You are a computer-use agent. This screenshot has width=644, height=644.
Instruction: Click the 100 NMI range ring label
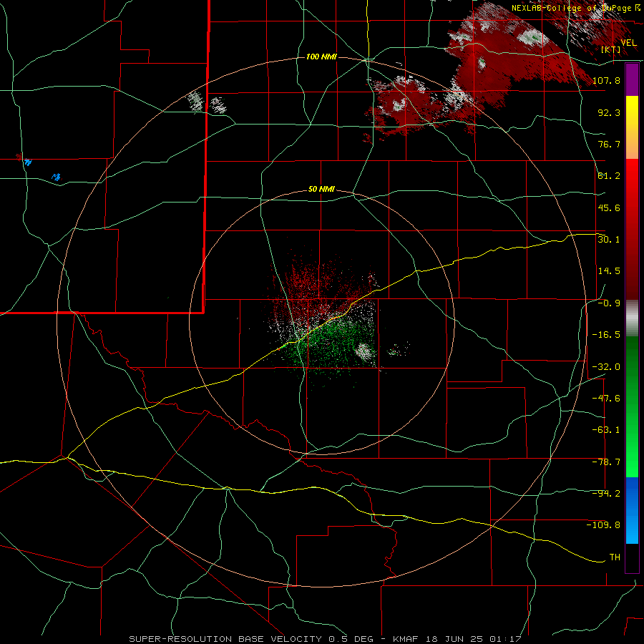click(321, 57)
